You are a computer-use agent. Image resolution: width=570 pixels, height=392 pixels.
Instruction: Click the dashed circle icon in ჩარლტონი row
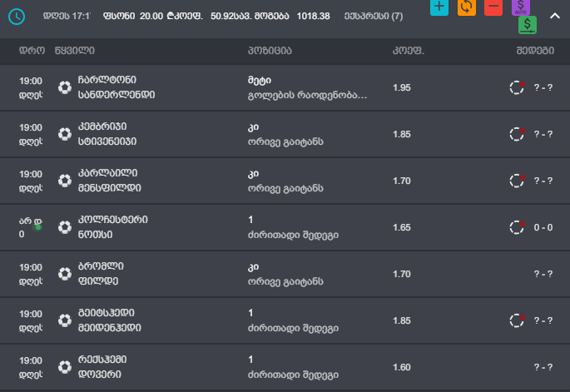pyautogui.click(x=517, y=87)
